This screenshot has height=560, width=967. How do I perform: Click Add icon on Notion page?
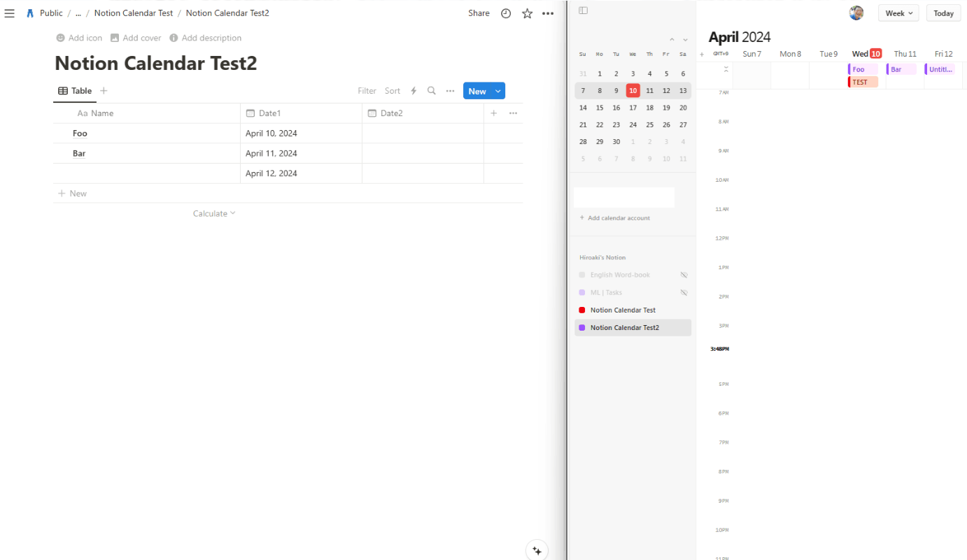pos(79,38)
